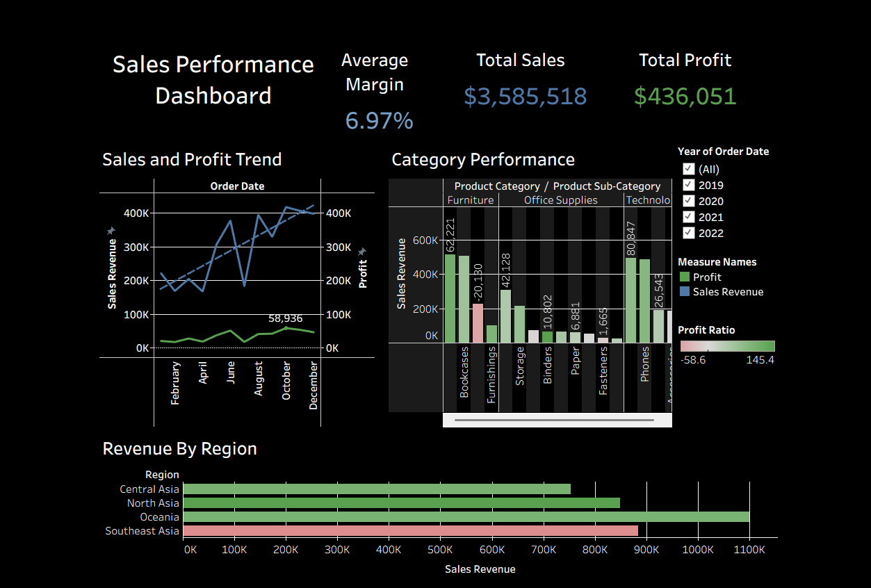
Task: Uncheck the 2019 year filter
Action: click(x=689, y=185)
